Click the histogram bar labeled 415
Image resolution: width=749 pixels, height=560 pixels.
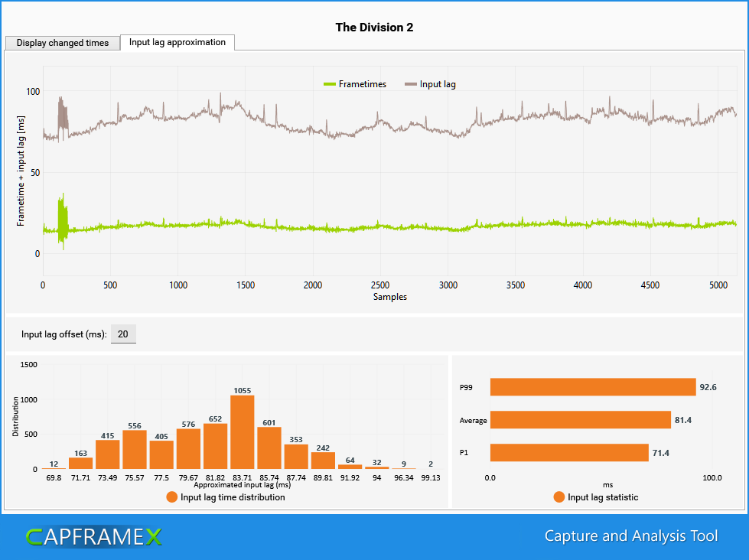pos(107,454)
